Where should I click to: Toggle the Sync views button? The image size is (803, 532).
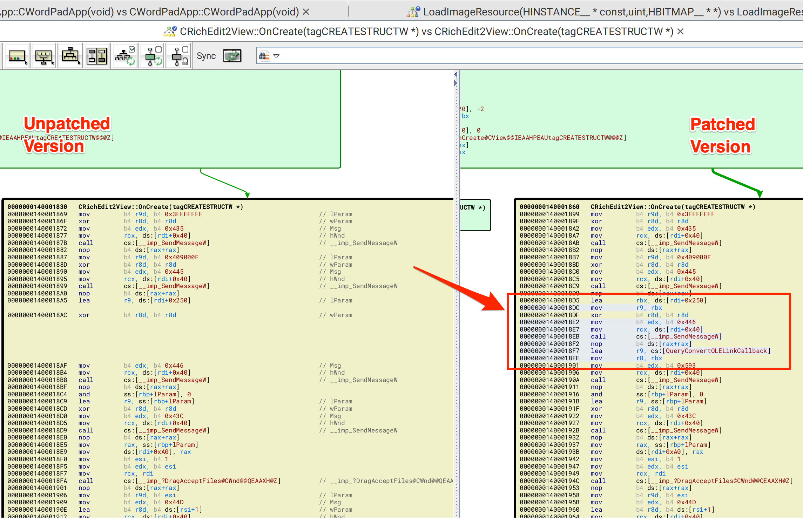click(232, 56)
